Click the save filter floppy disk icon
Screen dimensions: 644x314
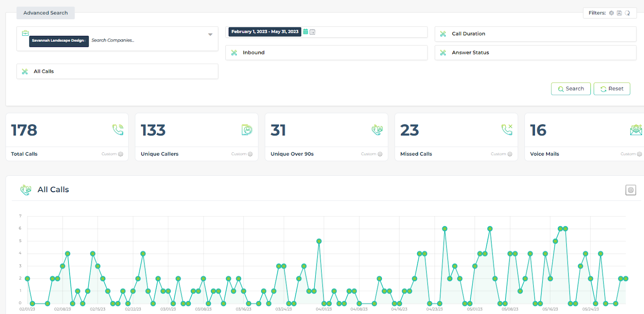pyautogui.click(x=619, y=13)
